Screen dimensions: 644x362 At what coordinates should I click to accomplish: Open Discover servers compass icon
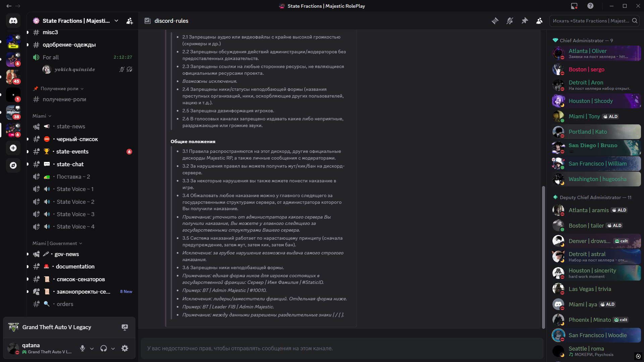[13, 165]
